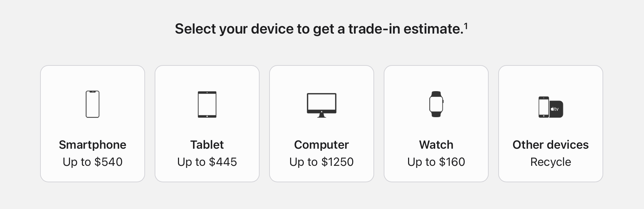Pick the Watch trade-in card
This screenshot has height=209, width=644.
pos(436,124)
